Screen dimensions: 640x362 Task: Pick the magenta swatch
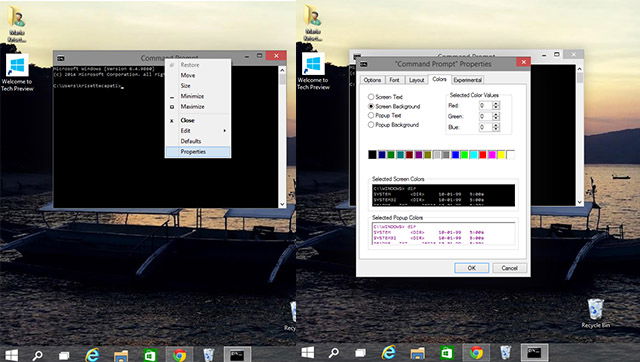[x=492, y=155]
